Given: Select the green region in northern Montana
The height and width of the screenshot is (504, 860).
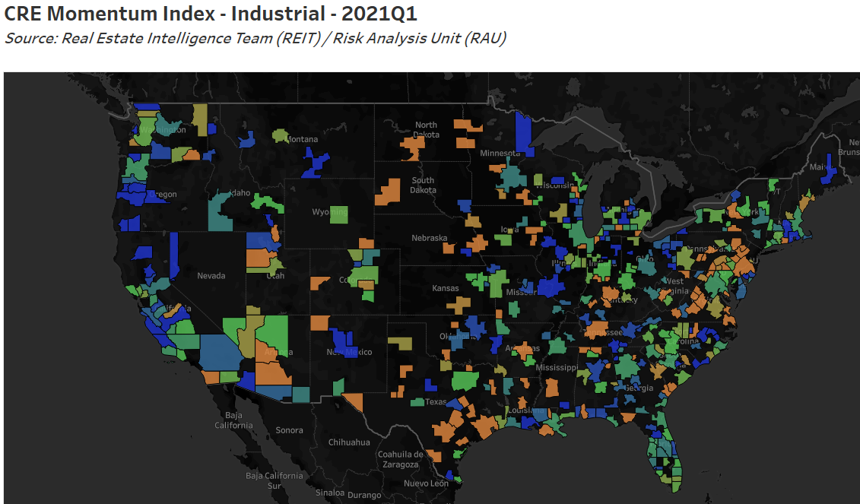Looking at the screenshot, I should pos(279,138).
